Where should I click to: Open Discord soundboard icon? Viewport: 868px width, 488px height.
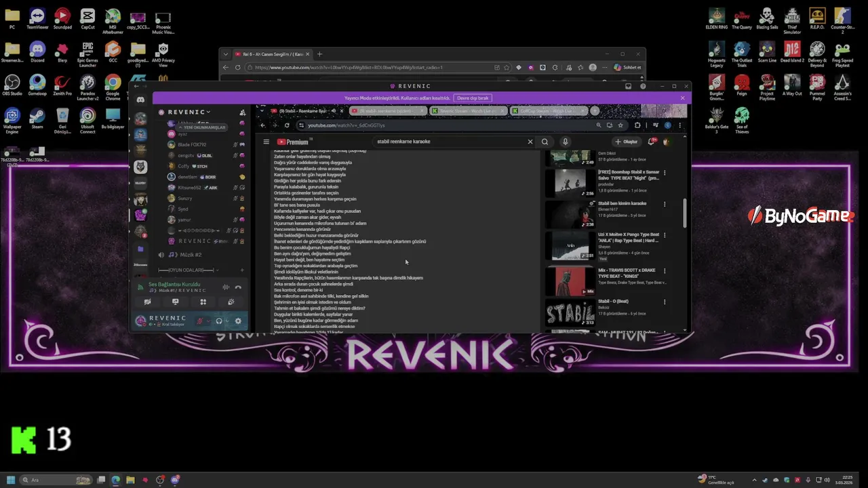(x=231, y=302)
